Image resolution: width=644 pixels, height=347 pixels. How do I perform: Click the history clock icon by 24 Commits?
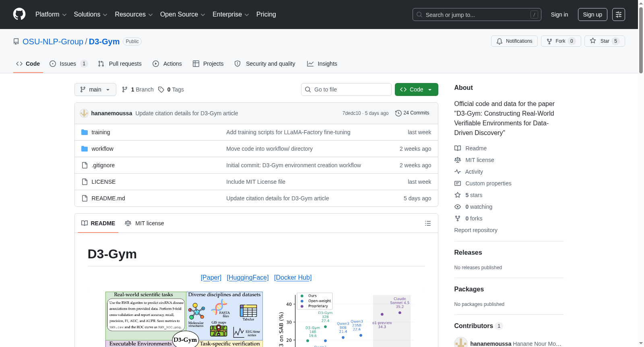[x=398, y=113]
